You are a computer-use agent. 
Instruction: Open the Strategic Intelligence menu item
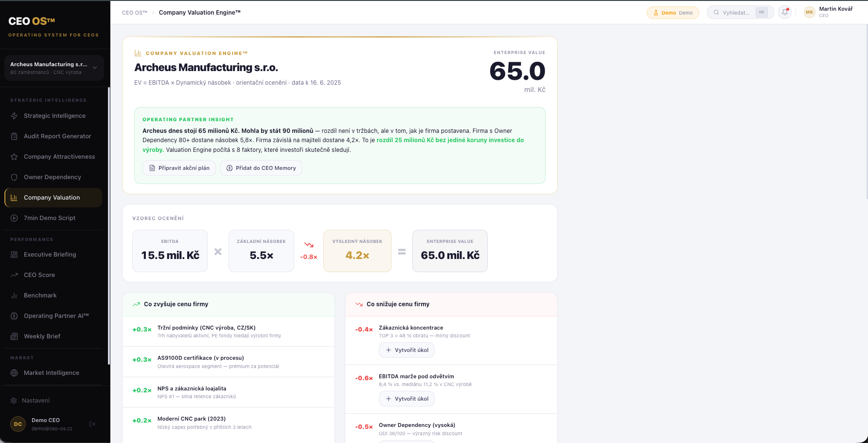click(x=53, y=116)
